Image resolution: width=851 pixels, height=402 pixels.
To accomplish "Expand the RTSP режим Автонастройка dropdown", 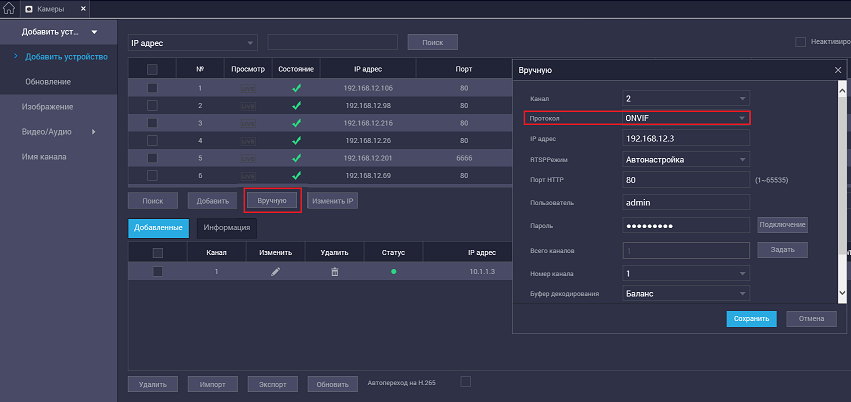I will pyautogui.click(x=685, y=159).
